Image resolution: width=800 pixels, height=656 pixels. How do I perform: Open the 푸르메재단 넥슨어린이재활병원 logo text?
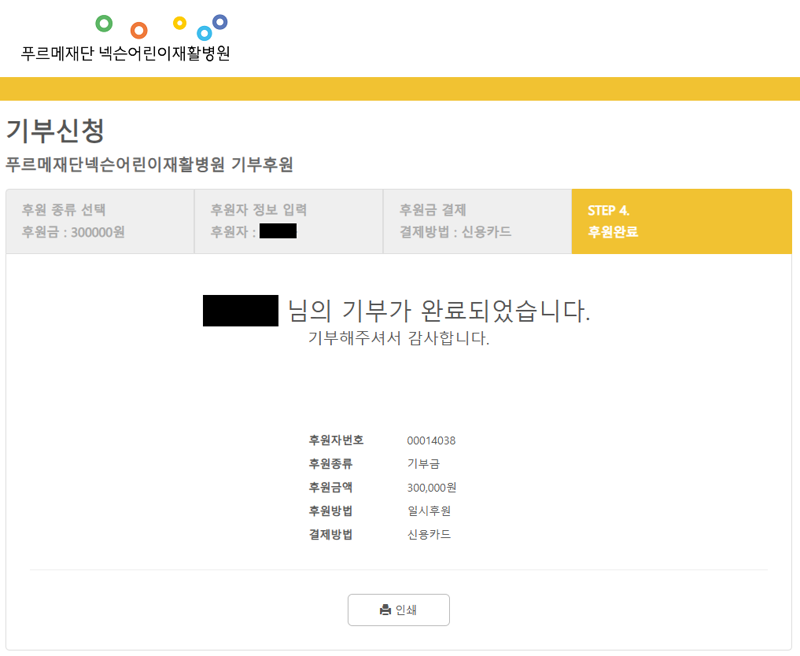click(125, 53)
